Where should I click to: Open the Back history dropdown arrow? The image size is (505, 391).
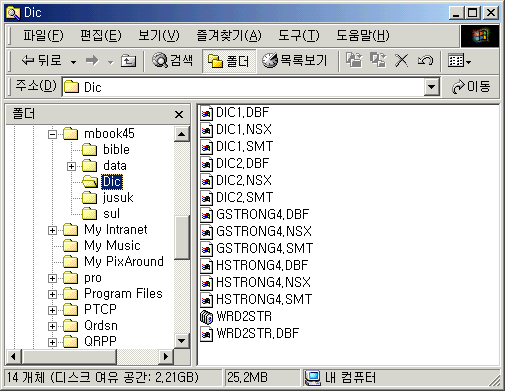(73, 62)
